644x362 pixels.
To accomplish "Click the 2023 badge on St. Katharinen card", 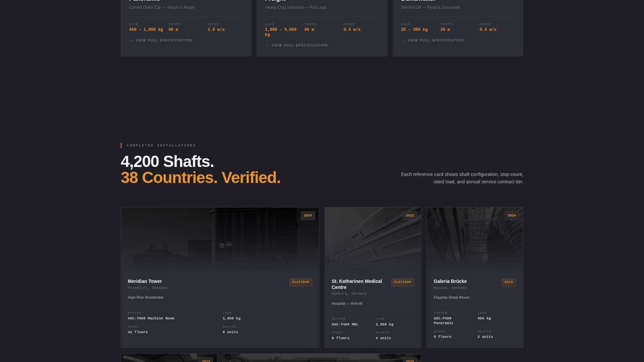I will tap(410, 216).
